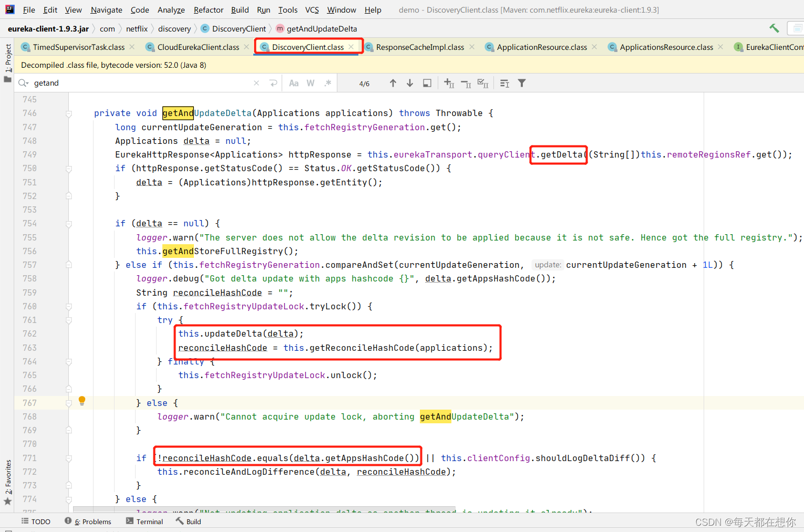
Task: Collapse fold marker at line 757
Action: pos(69,265)
